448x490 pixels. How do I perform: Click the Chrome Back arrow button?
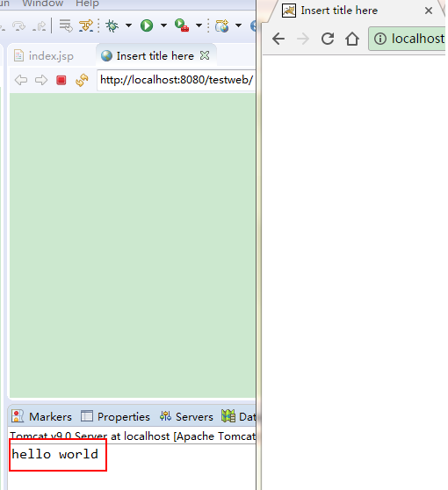(x=278, y=39)
